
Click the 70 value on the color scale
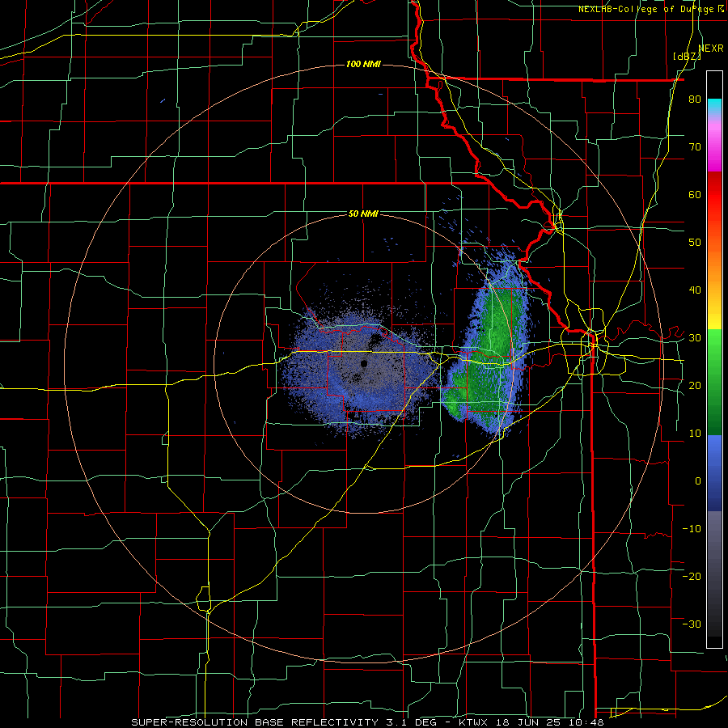pos(695,147)
